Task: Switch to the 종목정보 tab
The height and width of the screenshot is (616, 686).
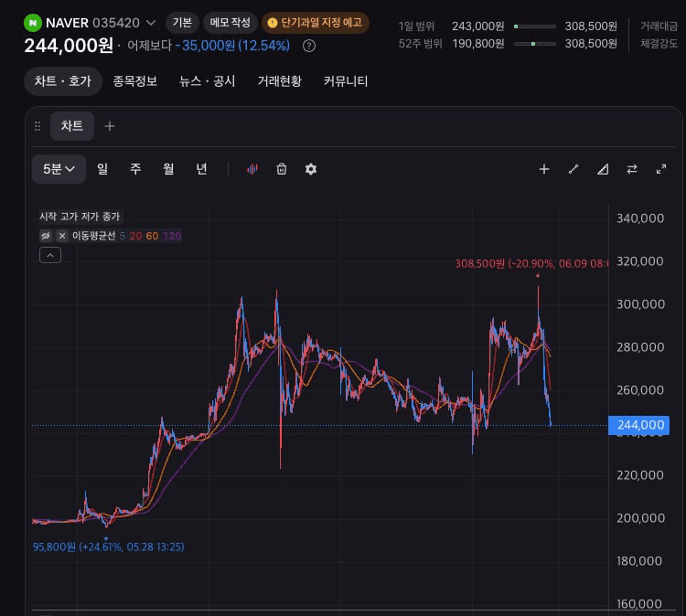Action: [134, 80]
